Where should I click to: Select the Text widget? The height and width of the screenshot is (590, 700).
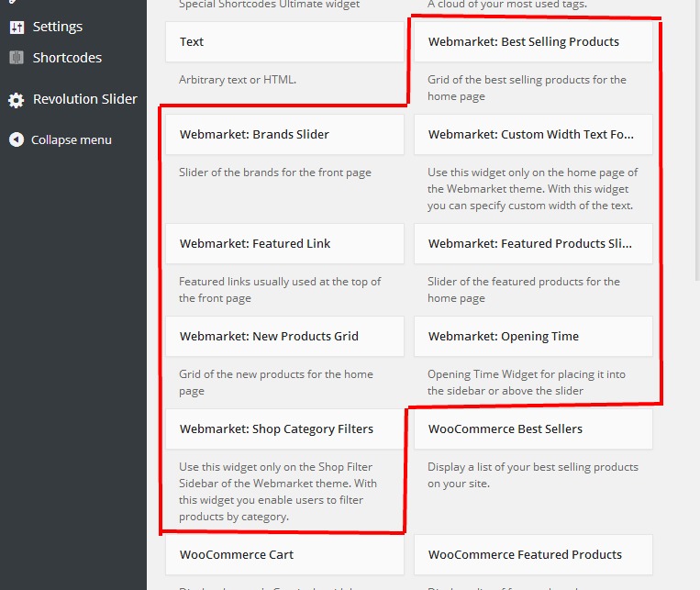click(x=284, y=42)
